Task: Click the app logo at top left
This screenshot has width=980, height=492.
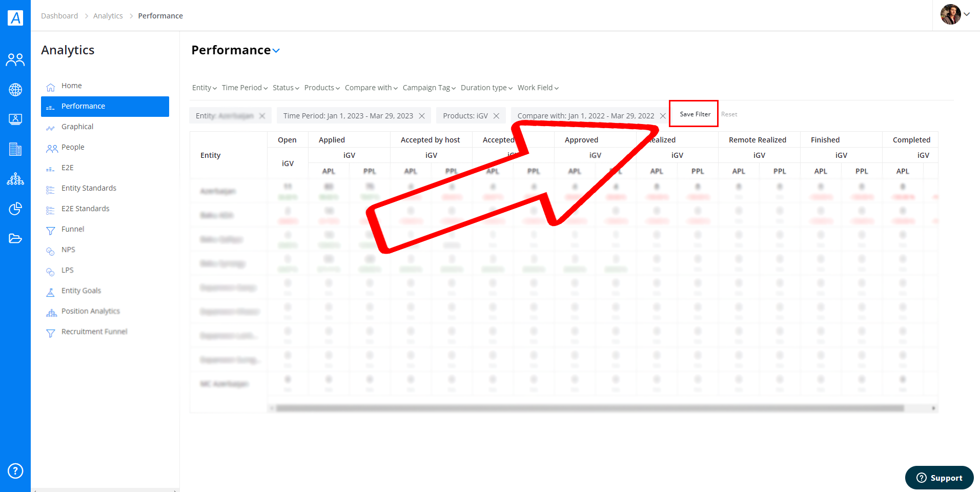Action: tap(15, 18)
